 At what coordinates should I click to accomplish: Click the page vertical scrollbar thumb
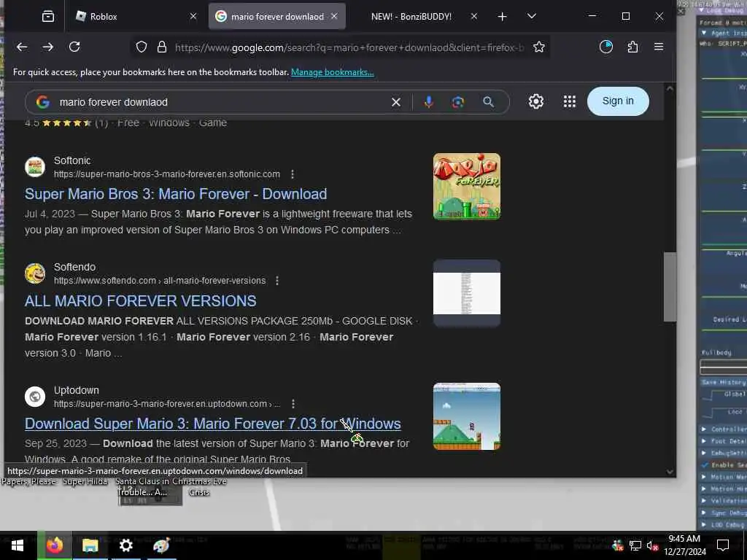coord(670,287)
